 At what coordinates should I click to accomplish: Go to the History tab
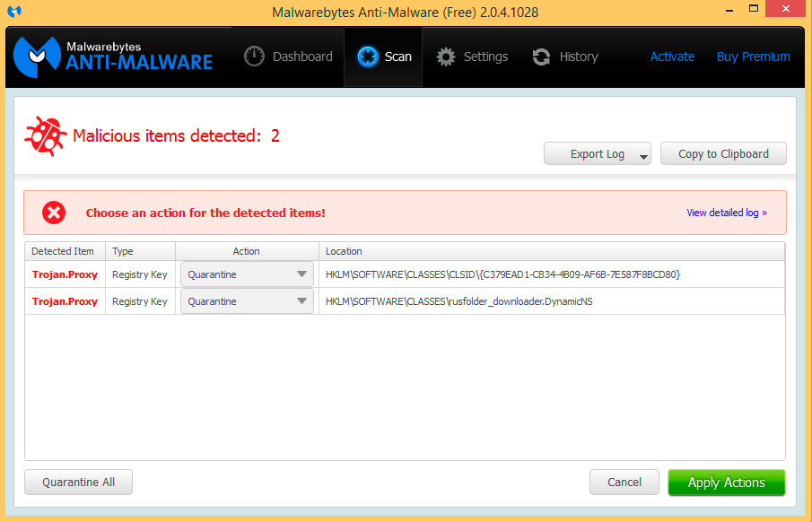point(565,57)
